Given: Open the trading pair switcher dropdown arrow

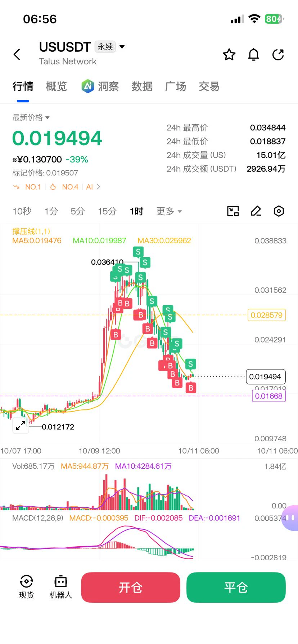Looking at the screenshot, I should click(122, 47).
